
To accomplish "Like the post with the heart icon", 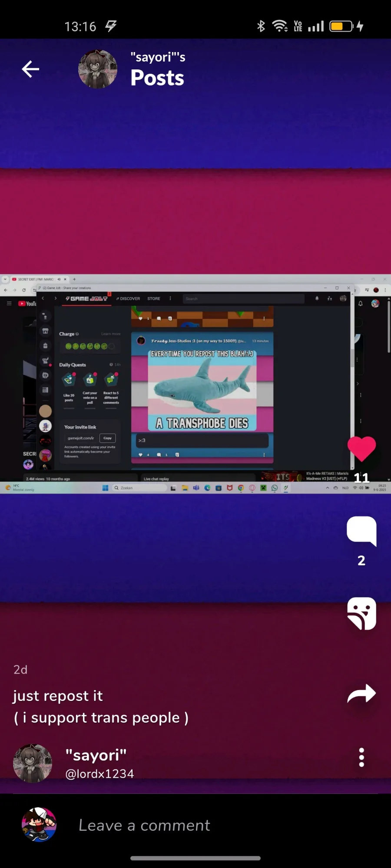I will coord(361,449).
